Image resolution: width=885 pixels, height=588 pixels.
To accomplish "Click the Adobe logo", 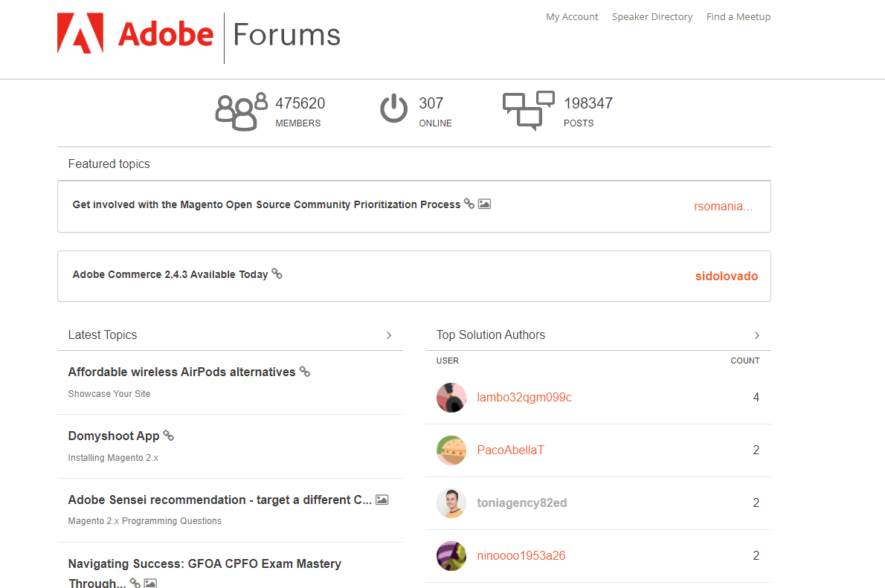I will pyautogui.click(x=135, y=34).
